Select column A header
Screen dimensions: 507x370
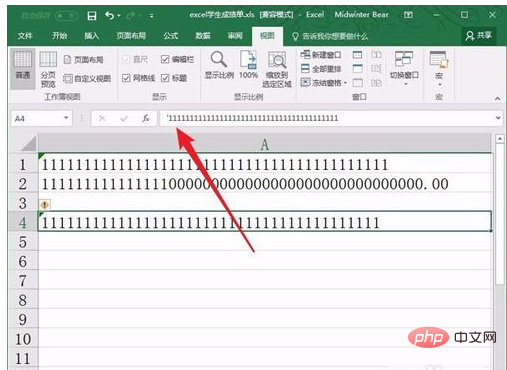pyautogui.click(x=265, y=144)
